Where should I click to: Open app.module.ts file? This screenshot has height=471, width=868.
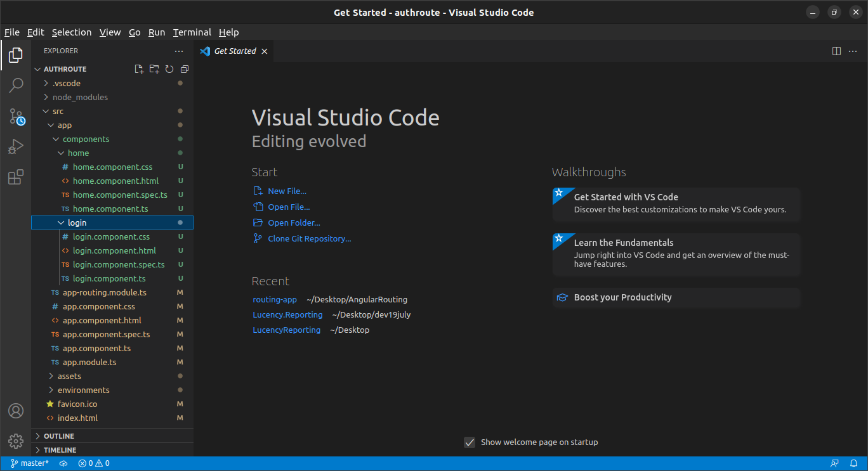112,362
